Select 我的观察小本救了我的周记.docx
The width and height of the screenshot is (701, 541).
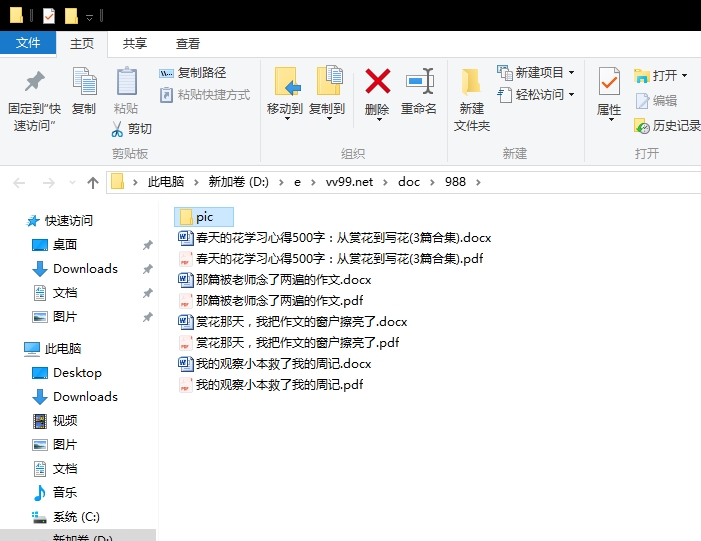tap(274, 363)
